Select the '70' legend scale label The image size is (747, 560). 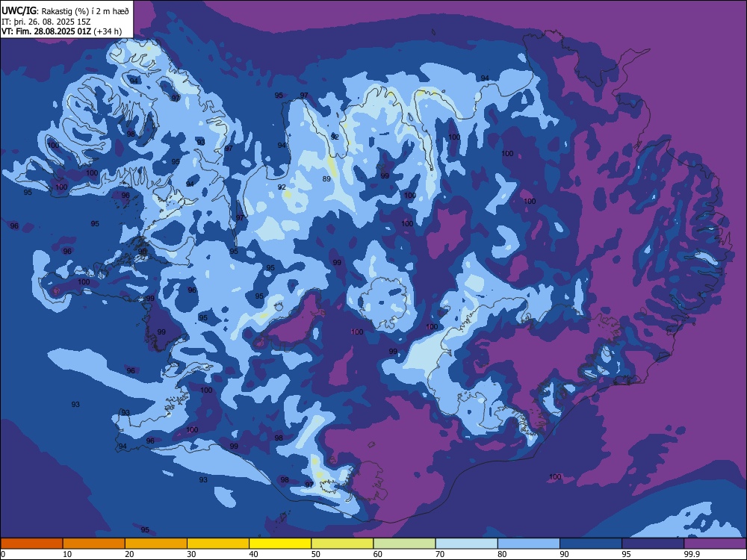(440, 554)
